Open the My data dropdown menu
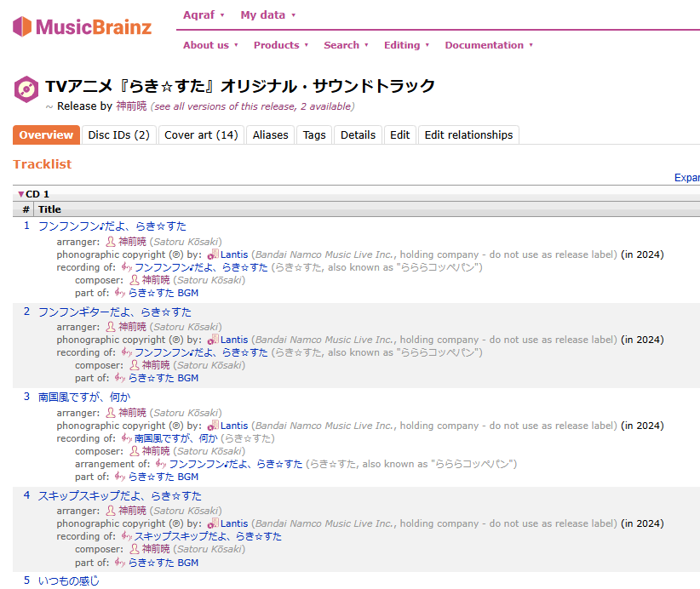 pos(268,15)
